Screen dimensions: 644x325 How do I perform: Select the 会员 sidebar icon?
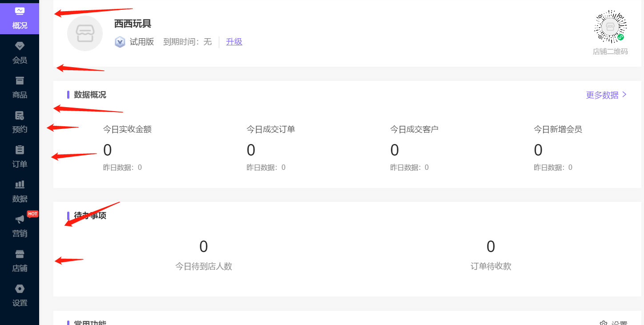coord(20,52)
